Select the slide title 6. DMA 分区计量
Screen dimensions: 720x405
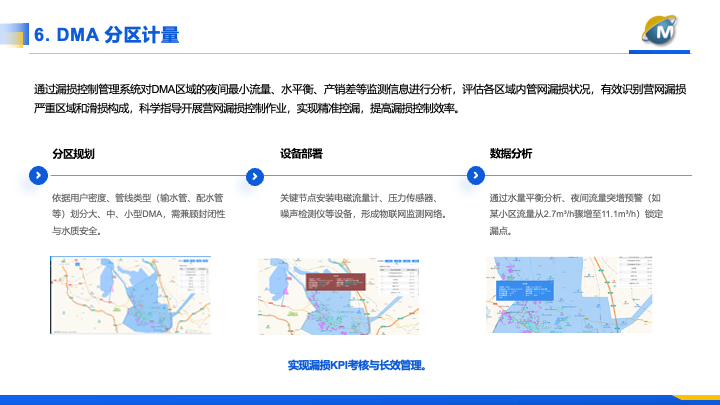pos(107,36)
